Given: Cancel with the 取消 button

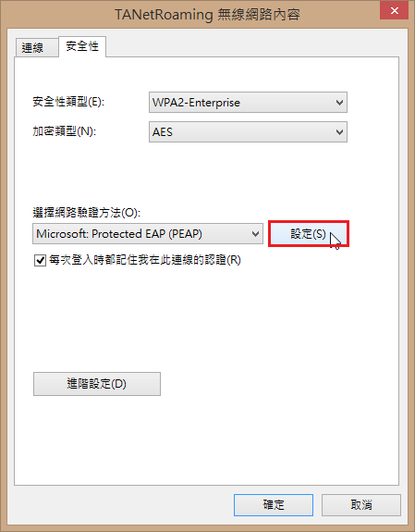Looking at the screenshot, I should point(361,505).
